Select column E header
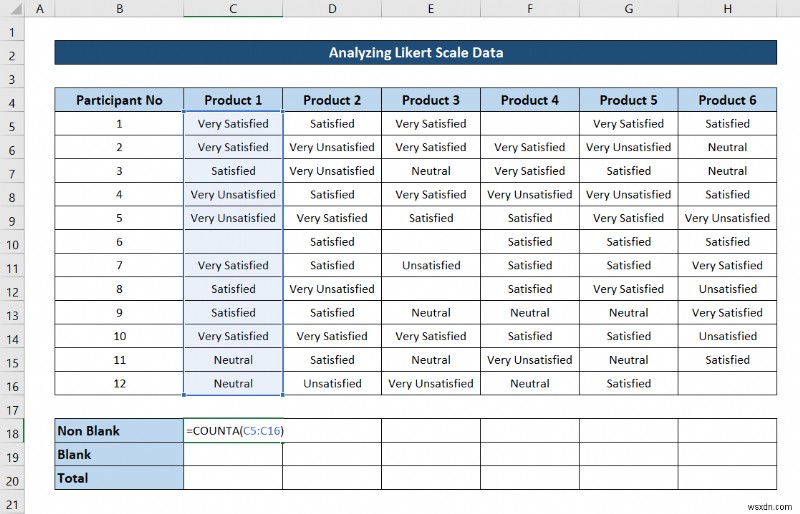800x514 pixels. click(x=431, y=8)
